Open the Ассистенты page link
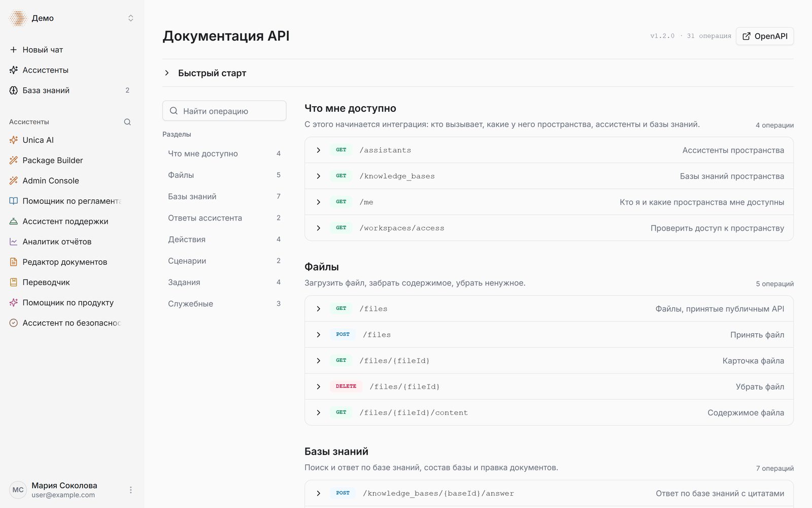812x508 pixels. click(72, 70)
